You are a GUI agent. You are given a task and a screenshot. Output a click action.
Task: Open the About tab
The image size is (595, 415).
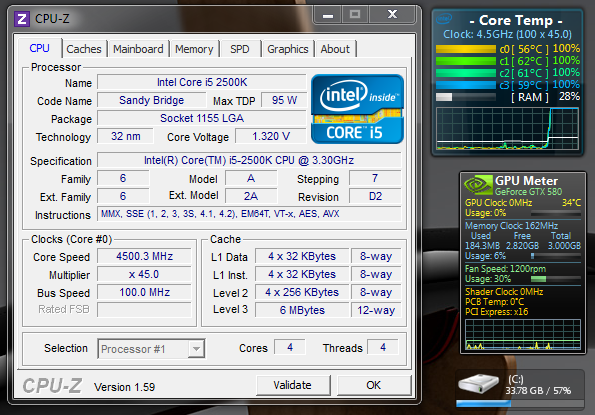pyautogui.click(x=335, y=49)
